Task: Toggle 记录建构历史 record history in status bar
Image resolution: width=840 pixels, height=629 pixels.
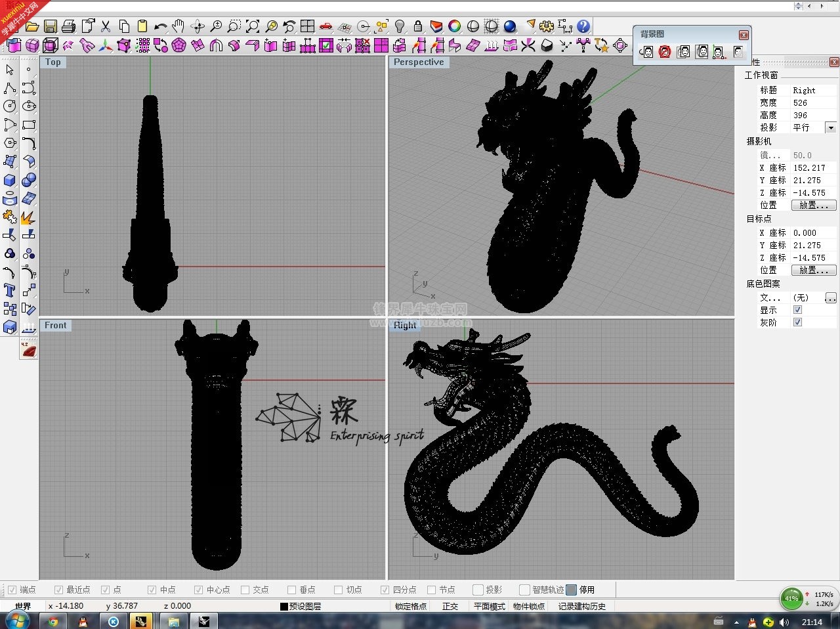Action: [582, 607]
